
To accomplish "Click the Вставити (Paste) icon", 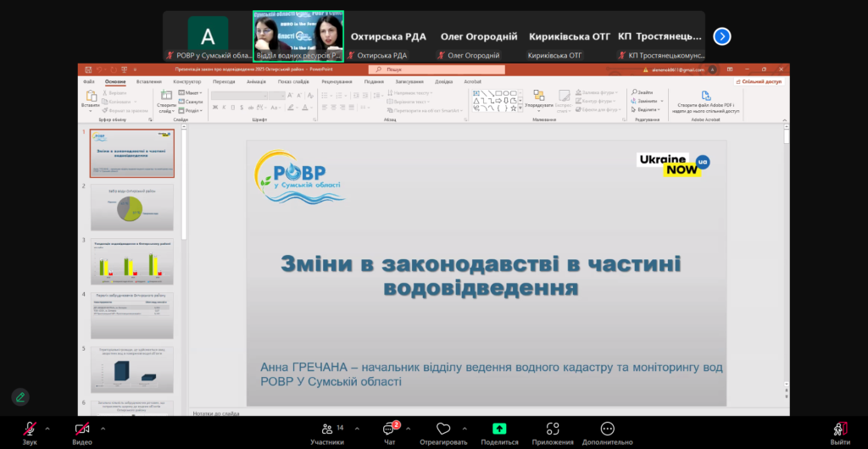I will tap(91, 96).
